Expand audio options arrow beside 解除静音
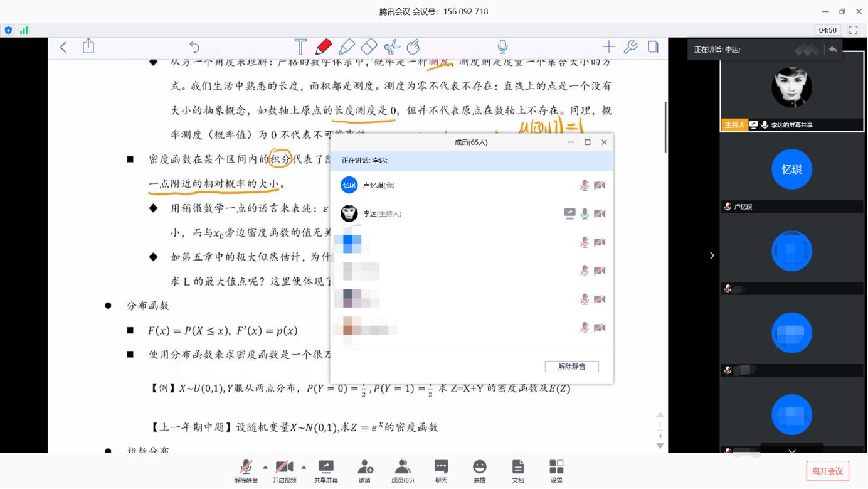This screenshot has height=489, width=868. 265,467
